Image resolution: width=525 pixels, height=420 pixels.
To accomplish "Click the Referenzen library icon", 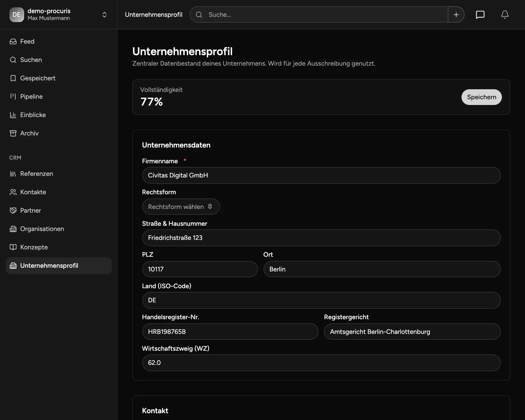I will tap(13, 174).
